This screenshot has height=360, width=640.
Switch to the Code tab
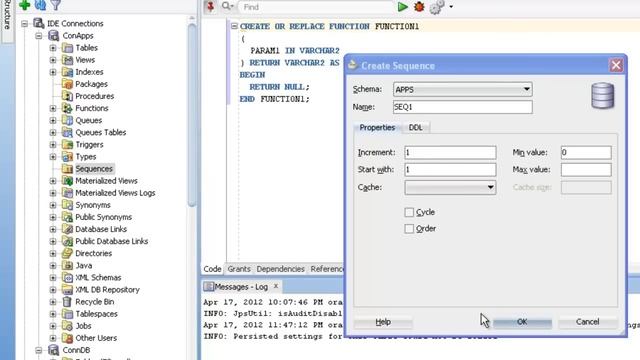[212, 269]
